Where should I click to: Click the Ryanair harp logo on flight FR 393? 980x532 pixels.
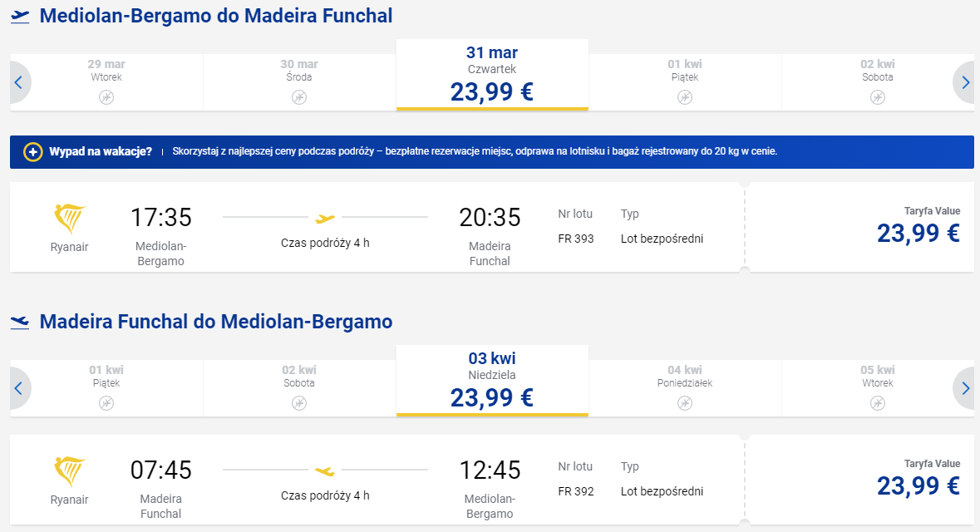69,219
